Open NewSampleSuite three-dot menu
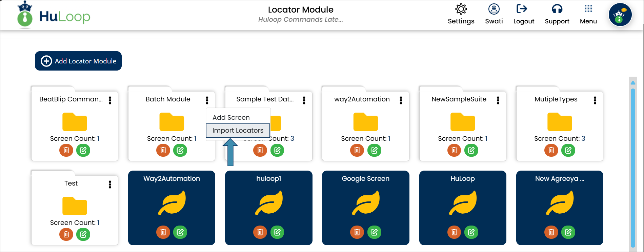The width and height of the screenshot is (644, 252). coord(498,100)
